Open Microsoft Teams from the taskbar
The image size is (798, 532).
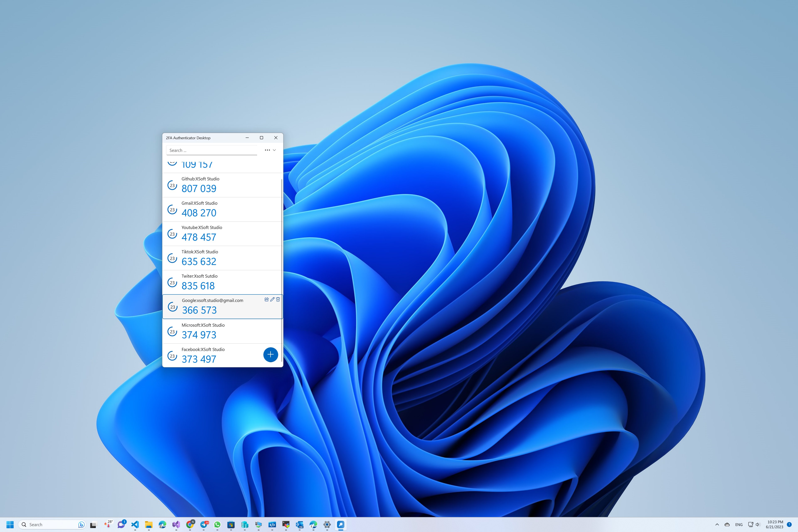121,525
